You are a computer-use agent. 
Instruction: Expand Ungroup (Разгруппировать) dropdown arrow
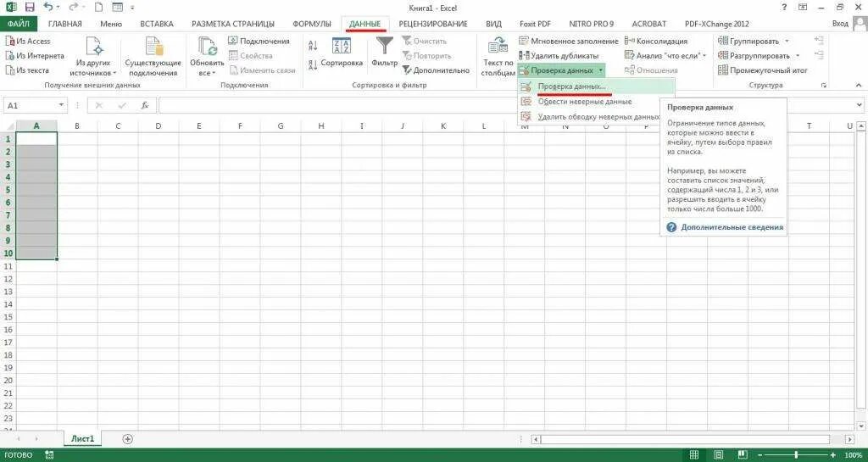(x=798, y=56)
